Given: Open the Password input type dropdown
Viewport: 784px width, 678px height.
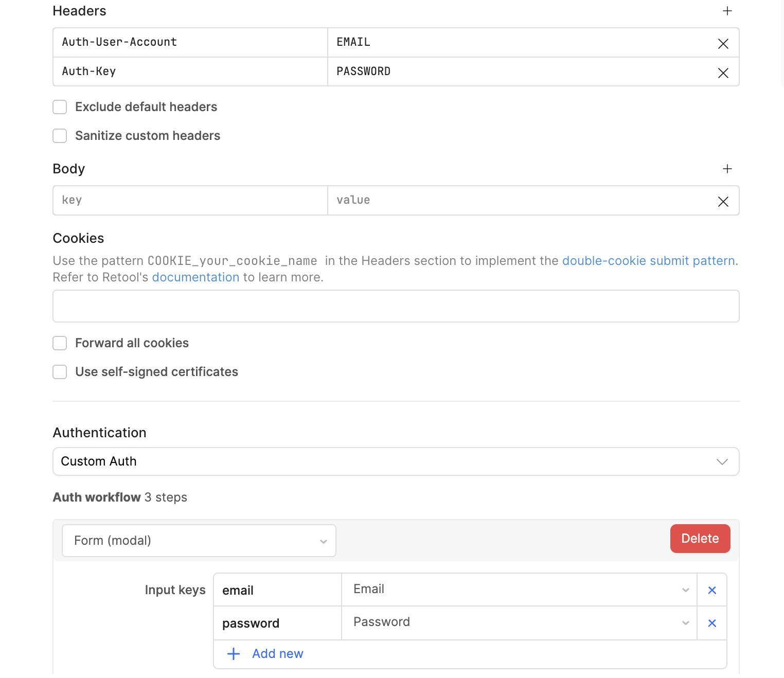Looking at the screenshot, I should [x=519, y=622].
